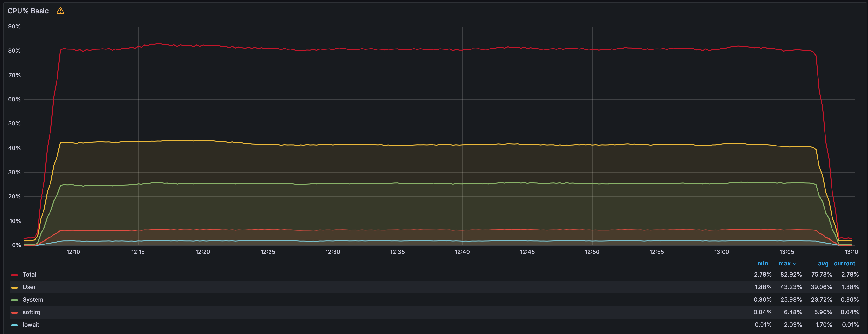Click softirq max value 6.48%
Viewport: 868px width, 334px height.
pyautogui.click(x=793, y=312)
